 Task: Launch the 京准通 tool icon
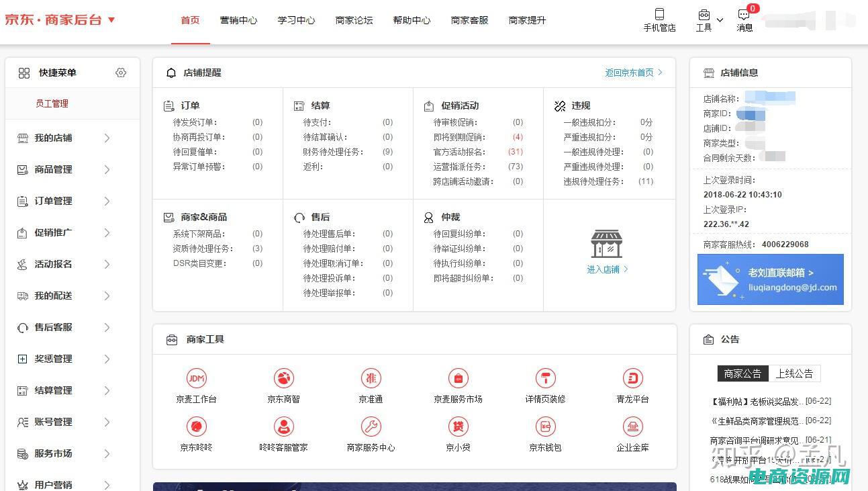point(371,378)
